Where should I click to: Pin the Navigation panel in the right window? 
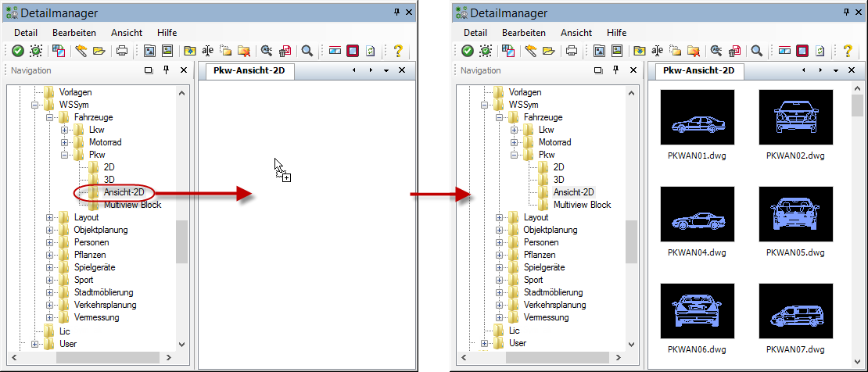[x=615, y=70]
